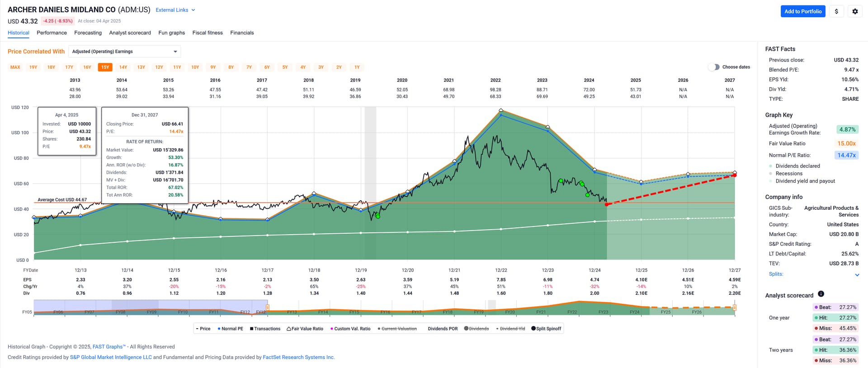Click the Total ROR 67.02% value
Viewport: 868px width, 368px height.
175,187
